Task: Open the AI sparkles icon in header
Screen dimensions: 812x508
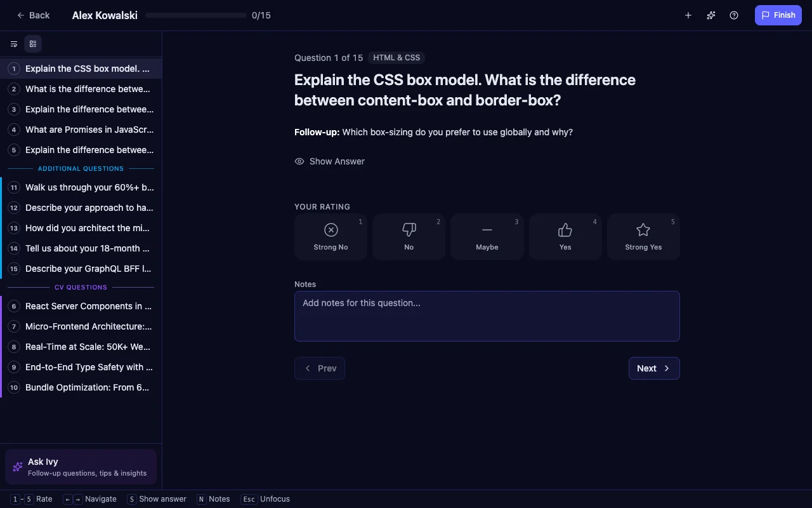Action: (x=711, y=15)
